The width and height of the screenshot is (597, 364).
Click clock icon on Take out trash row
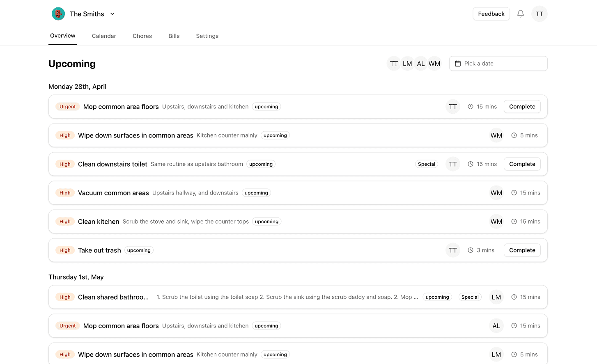471,250
